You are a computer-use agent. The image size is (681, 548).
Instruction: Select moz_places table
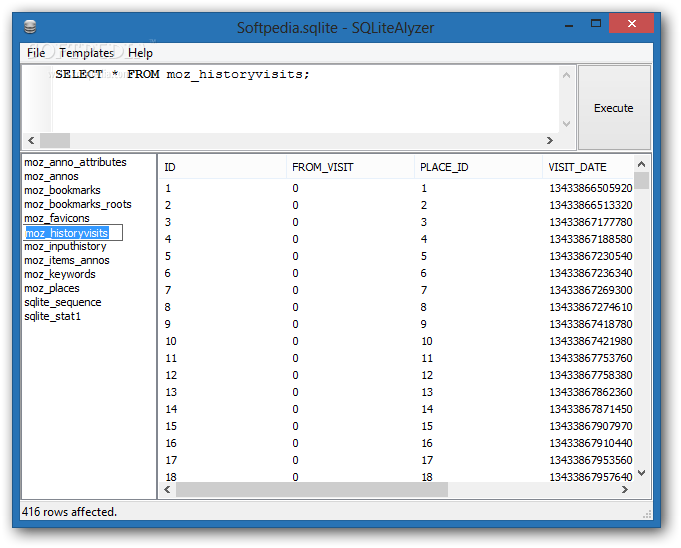point(52,288)
